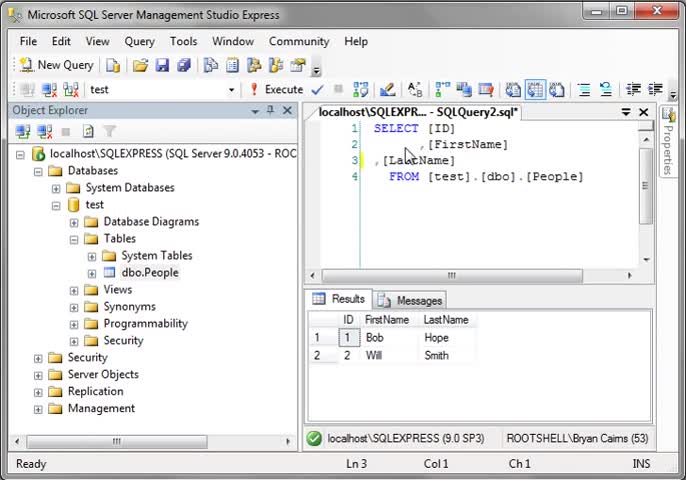Open the test database dropdown
This screenshot has height=480, width=686.
tap(231, 90)
